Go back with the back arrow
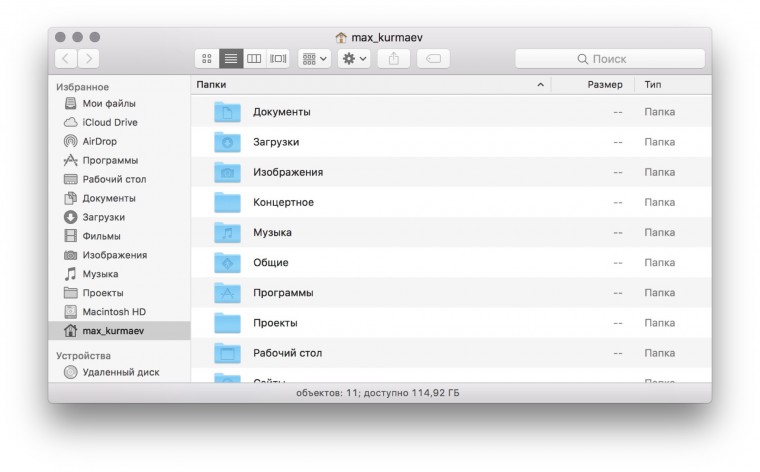This screenshot has height=472, width=760. pos(65,59)
